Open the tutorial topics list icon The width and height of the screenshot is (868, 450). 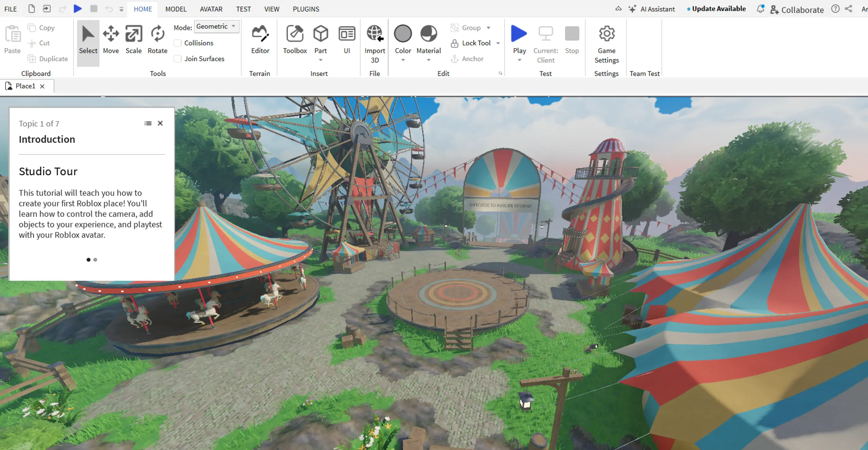click(148, 123)
